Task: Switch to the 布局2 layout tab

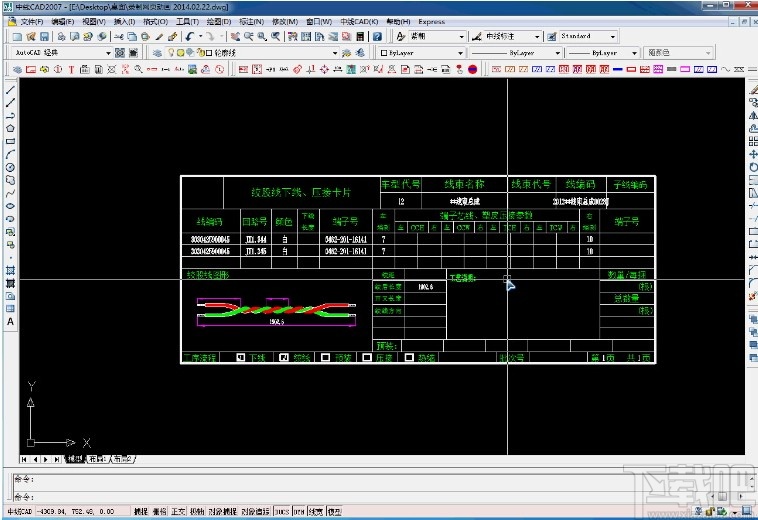Action: (123, 459)
